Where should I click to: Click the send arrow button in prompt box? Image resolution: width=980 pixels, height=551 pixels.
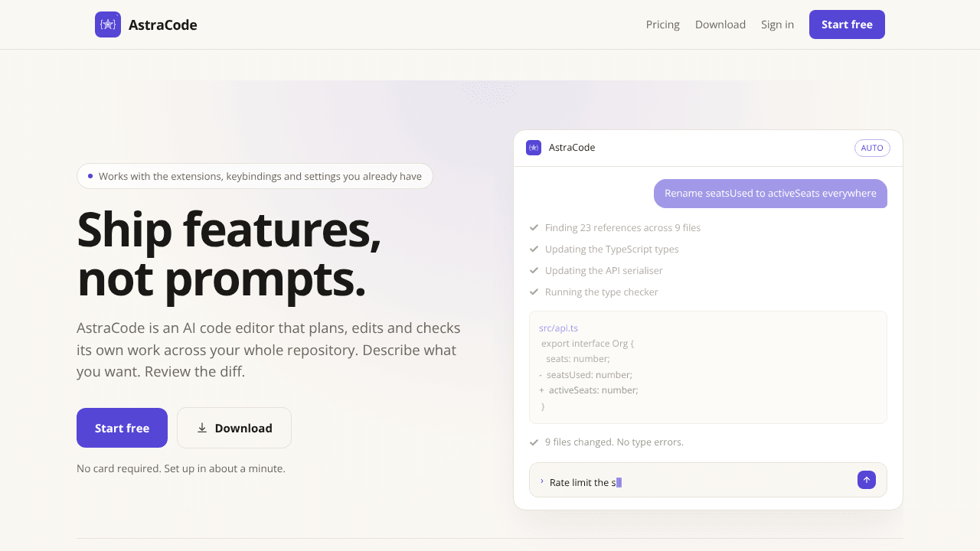(x=867, y=480)
